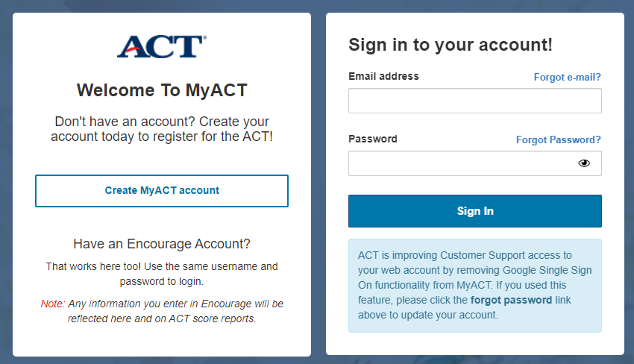Toggle password visibility eye icon
Viewport: 634px width, 364px height.
(x=584, y=163)
